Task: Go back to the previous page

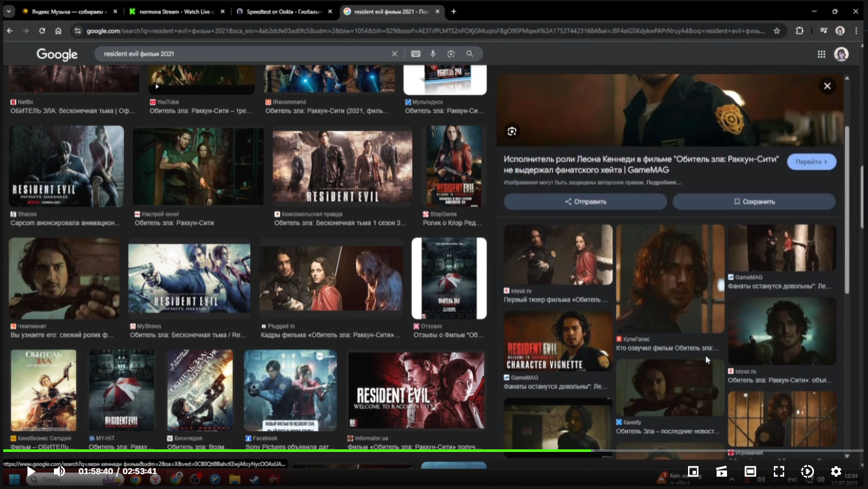Action: (10, 31)
